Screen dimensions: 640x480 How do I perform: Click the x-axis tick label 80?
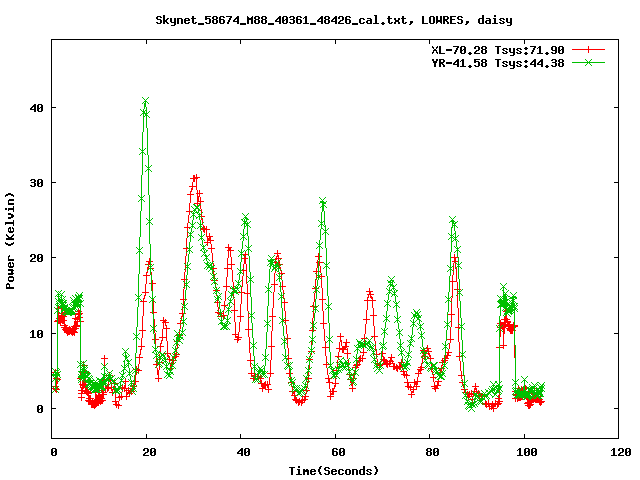[x=432, y=452]
